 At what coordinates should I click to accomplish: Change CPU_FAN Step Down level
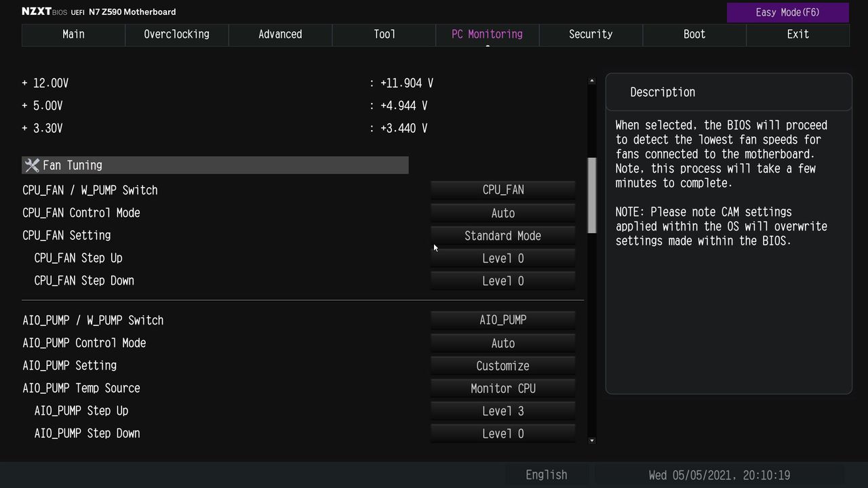tap(503, 281)
